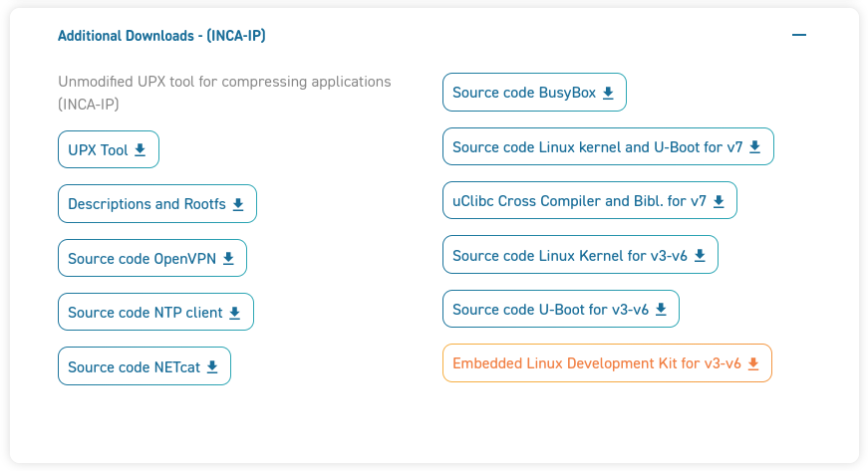Click the download arrow icon beside UPX Tool
The width and height of the screenshot is (868, 471).
tap(141, 150)
